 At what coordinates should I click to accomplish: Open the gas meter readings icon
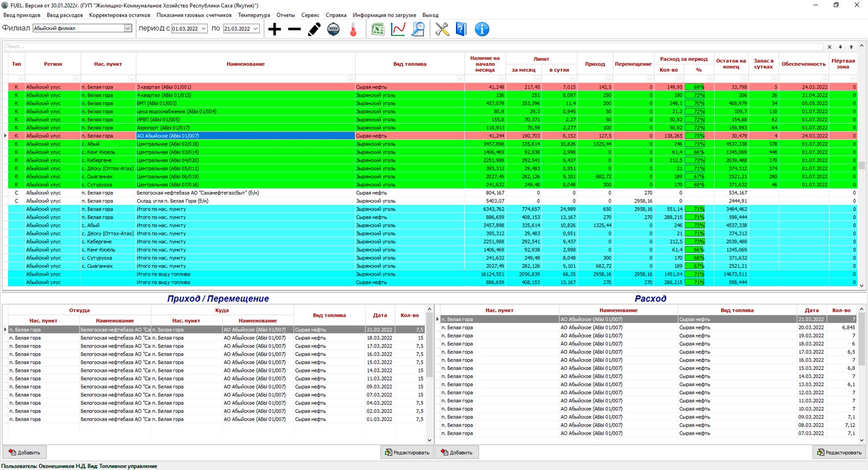click(333, 29)
